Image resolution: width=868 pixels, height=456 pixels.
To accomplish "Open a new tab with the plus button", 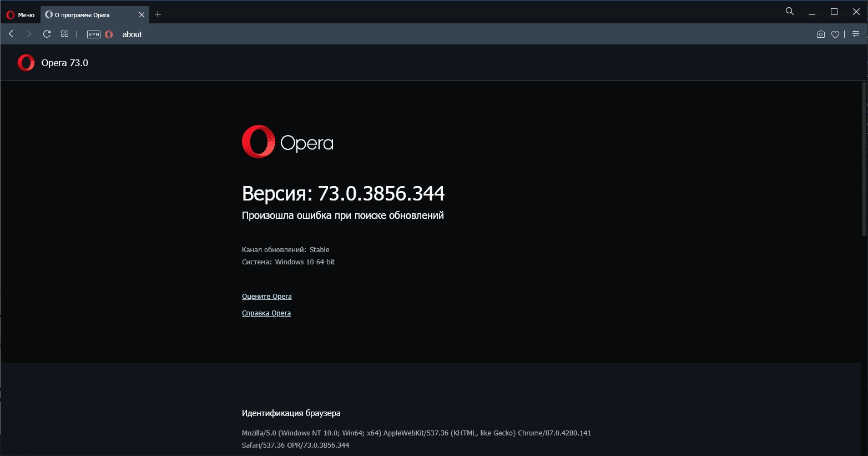I will click(x=158, y=14).
